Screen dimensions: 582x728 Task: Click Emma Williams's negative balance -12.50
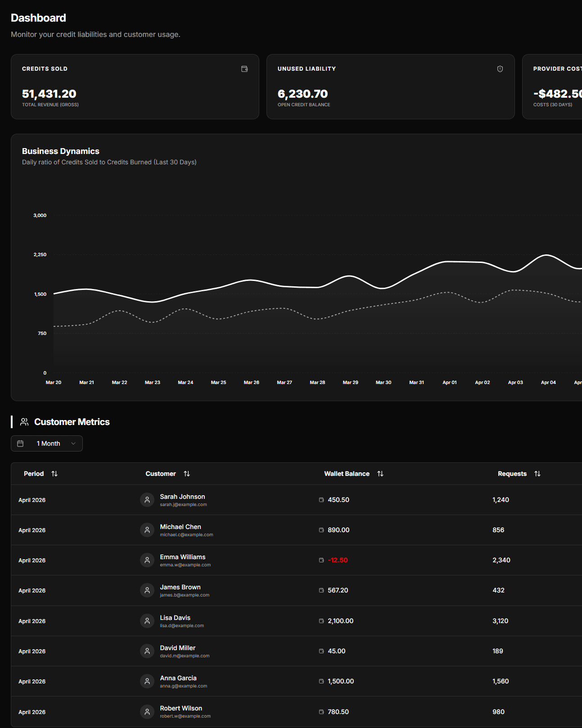coord(338,560)
